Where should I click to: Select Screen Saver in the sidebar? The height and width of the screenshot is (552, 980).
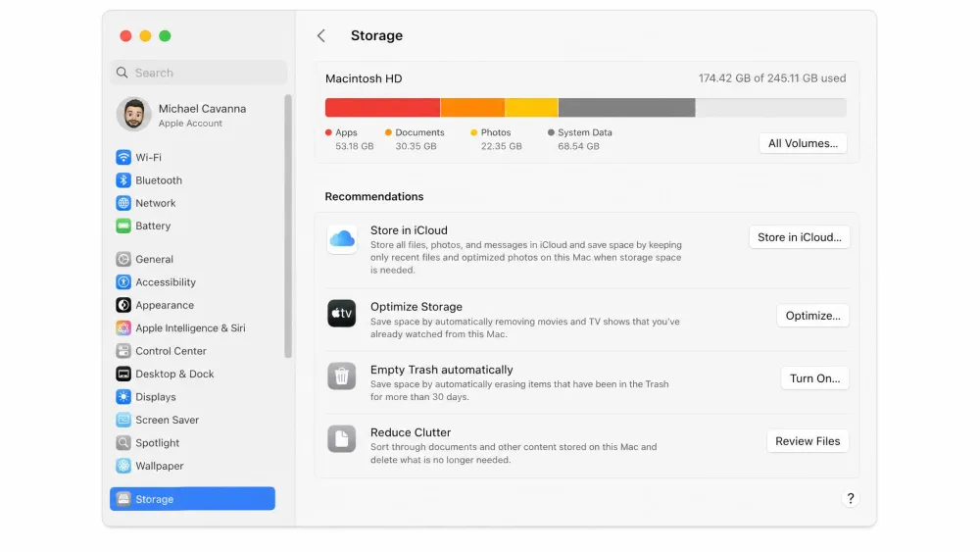click(192, 420)
